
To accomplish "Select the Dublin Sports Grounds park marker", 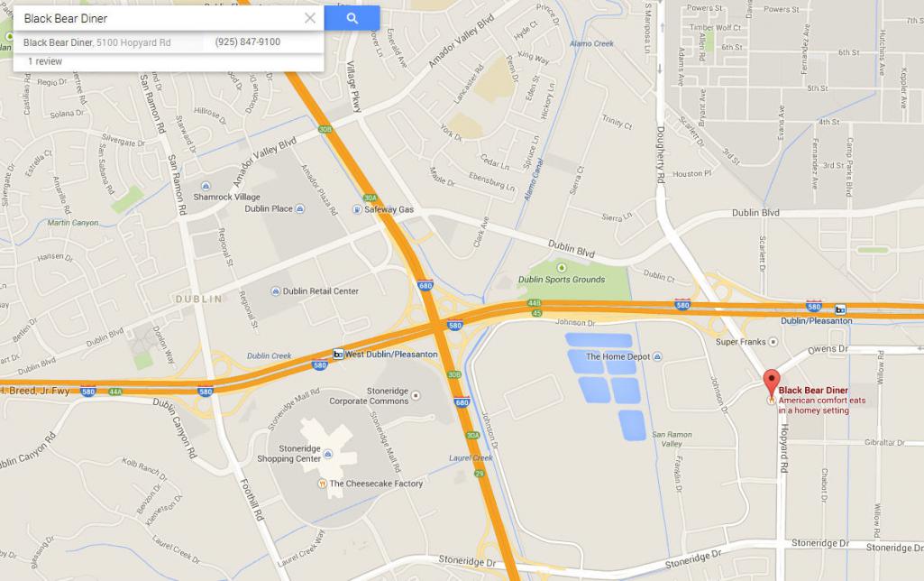I will coord(562,268).
